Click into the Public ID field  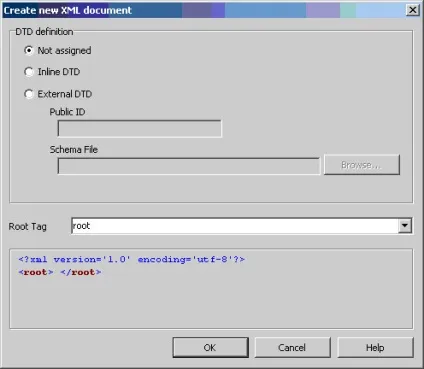(140, 129)
